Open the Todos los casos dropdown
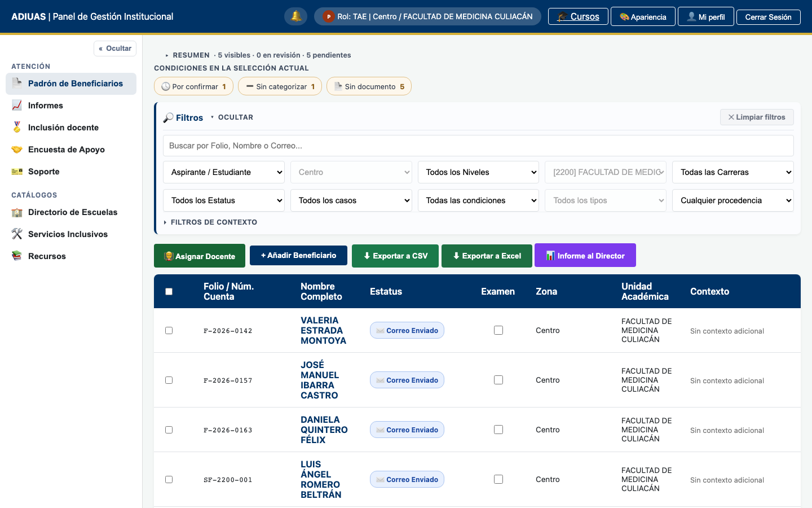Image resolution: width=812 pixels, height=508 pixels. (351, 200)
